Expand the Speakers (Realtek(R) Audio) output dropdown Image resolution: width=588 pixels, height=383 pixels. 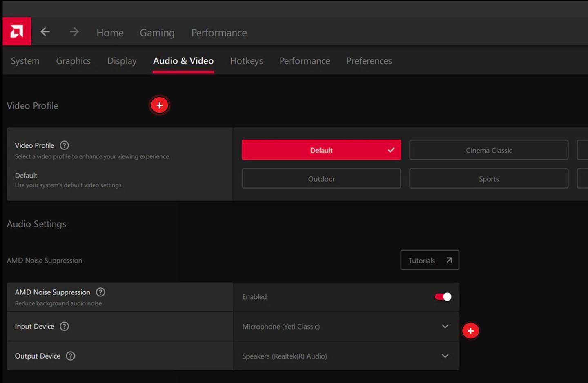[x=445, y=356]
